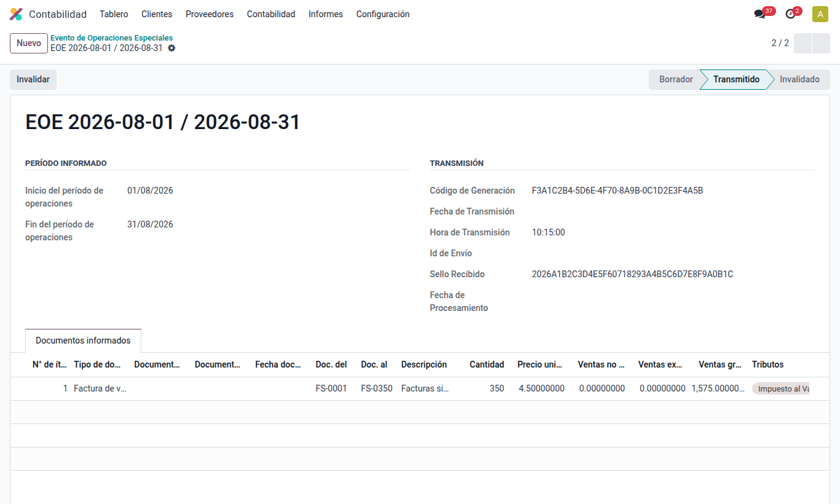Image resolution: width=840 pixels, height=504 pixels.
Task: Follow the Evento de Operaciones Especiales breadcrumb
Action: tap(111, 38)
